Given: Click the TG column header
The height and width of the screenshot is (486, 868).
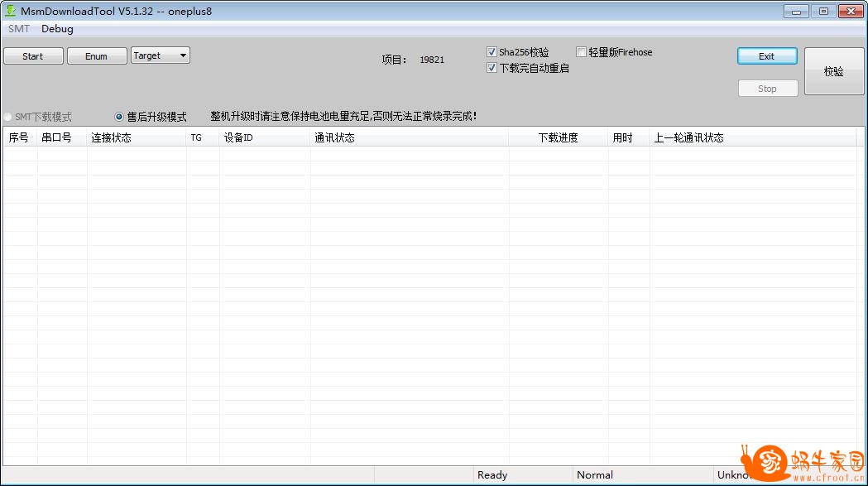Looking at the screenshot, I should 203,137.
